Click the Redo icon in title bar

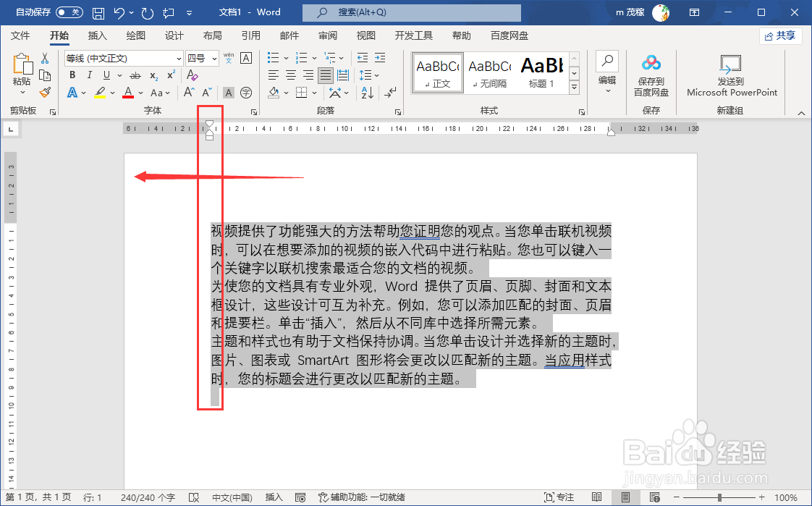(148, 12)
